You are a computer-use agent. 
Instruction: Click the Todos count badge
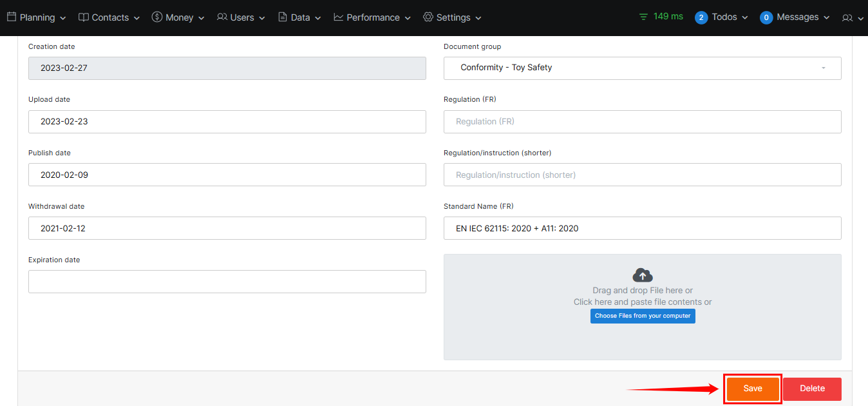[x=701, y=17]
